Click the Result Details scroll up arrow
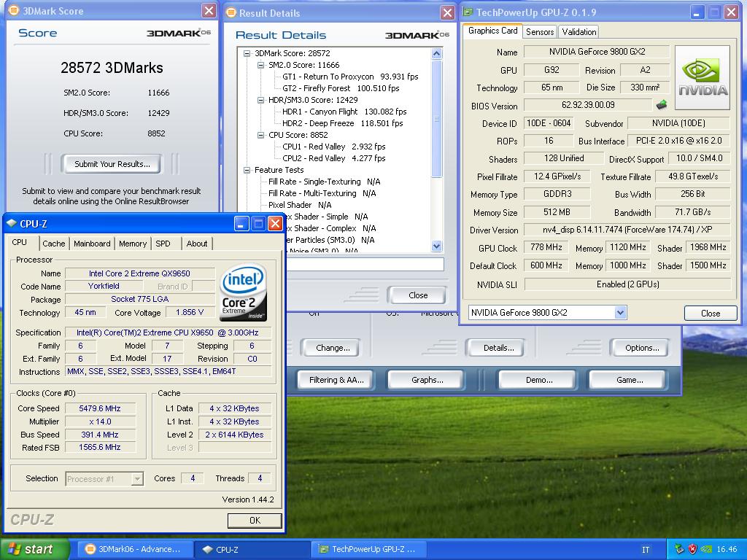This screenshot has height=560, width=747. pyautogui.click(x=436, y=54)
